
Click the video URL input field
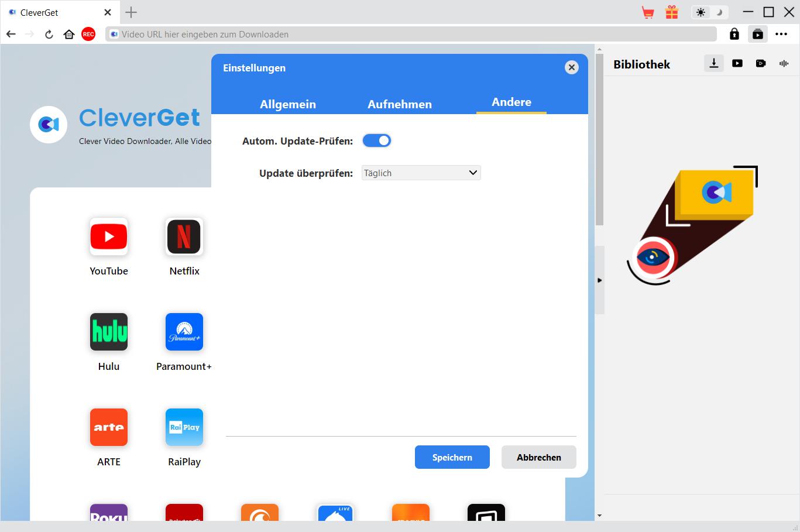pyautogui.click(x=410, y=35)
